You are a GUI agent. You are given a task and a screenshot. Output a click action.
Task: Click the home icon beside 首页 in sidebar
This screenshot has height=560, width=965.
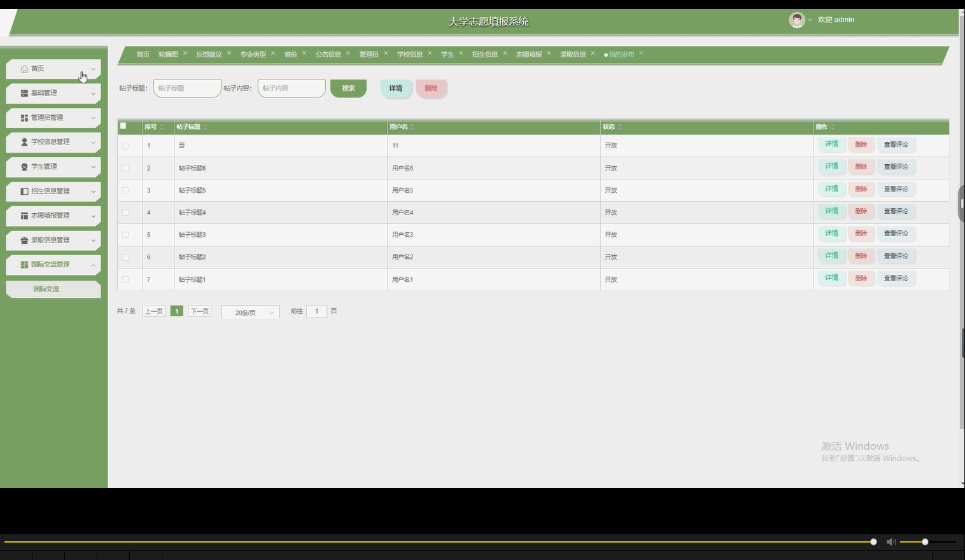coord(24,69)
